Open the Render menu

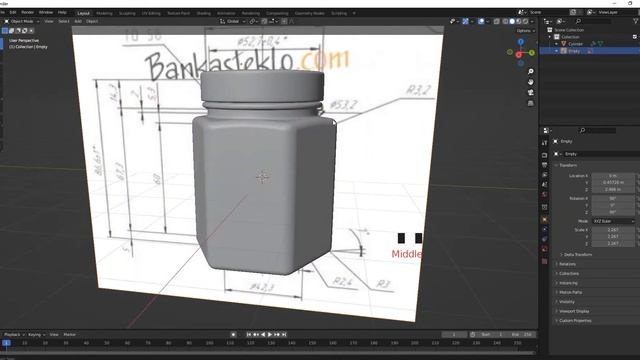coord(27,13)
